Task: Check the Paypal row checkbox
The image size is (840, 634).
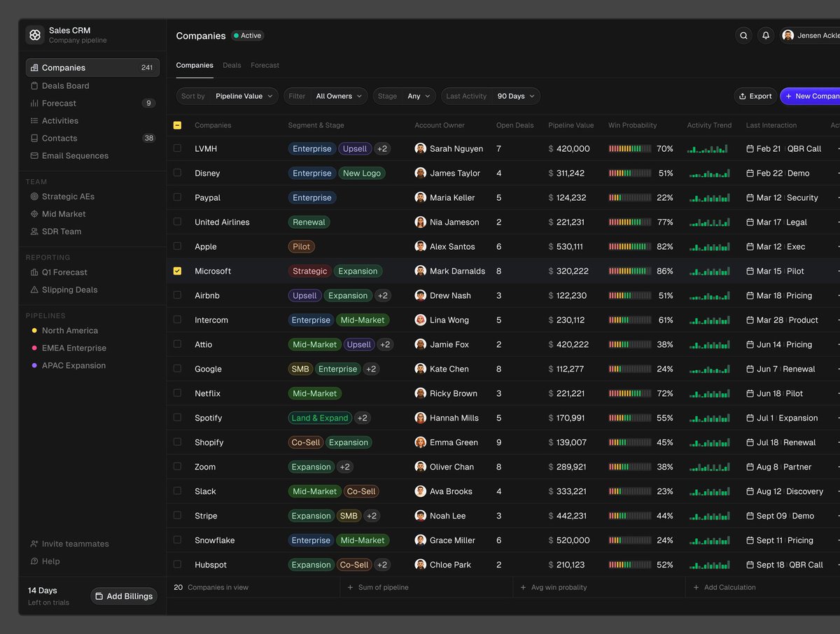Action: point(177,197)
